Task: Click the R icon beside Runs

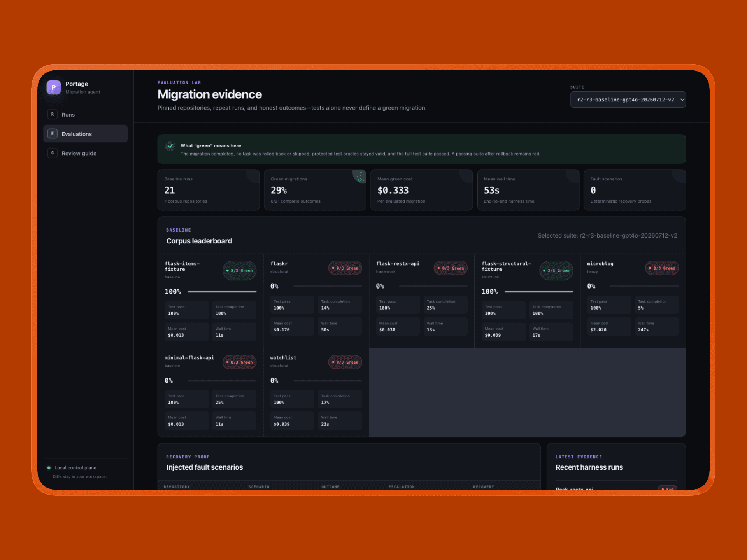Action: pyautogui.click(x=53, y=114)
